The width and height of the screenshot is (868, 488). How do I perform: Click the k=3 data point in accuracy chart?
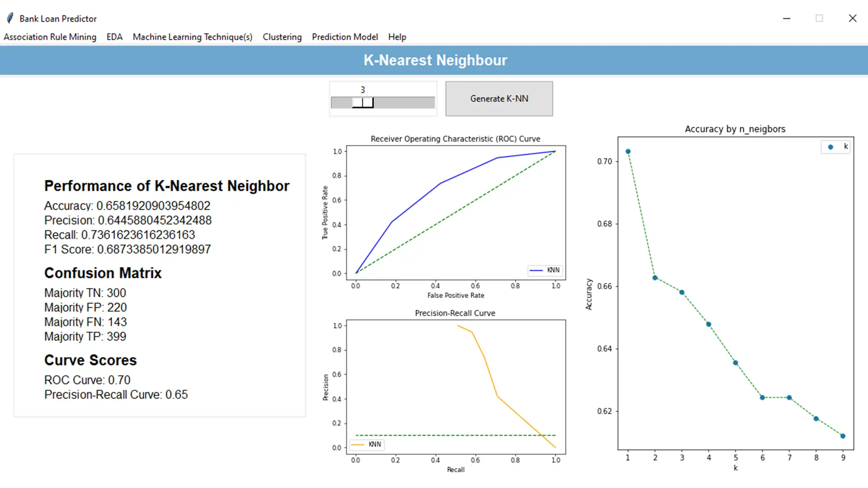click(682, 292)
